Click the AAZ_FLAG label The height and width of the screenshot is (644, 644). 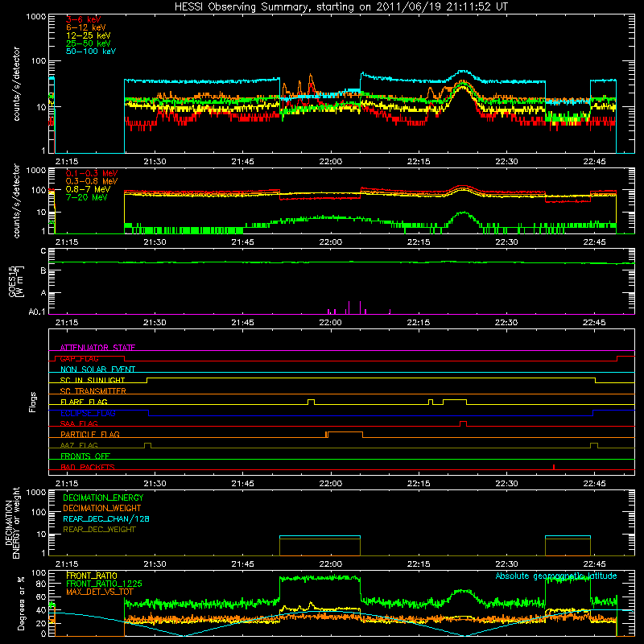pos(79,445)
